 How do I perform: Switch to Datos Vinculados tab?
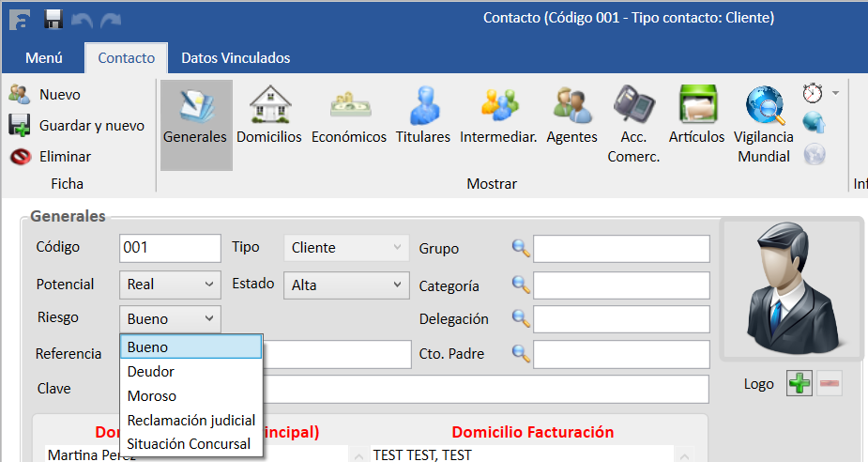tap(236, 58)
